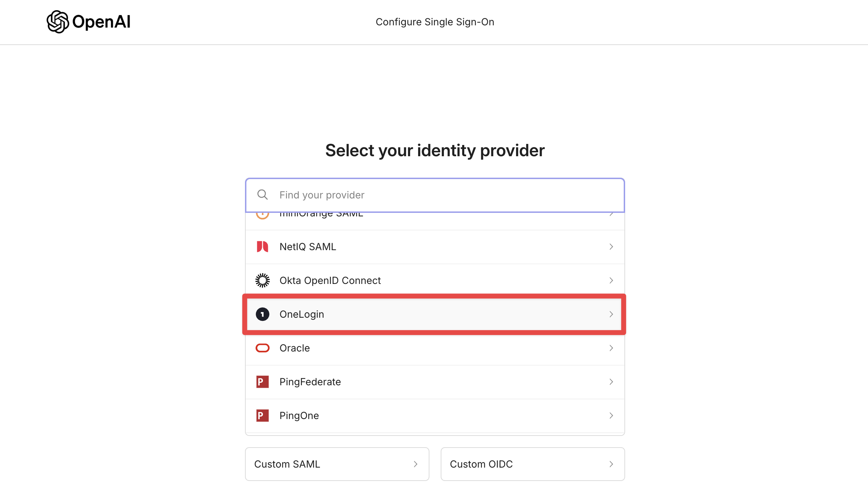
Task: Open the chevron beside NetIQ SAML
Action: click(611, 247)
